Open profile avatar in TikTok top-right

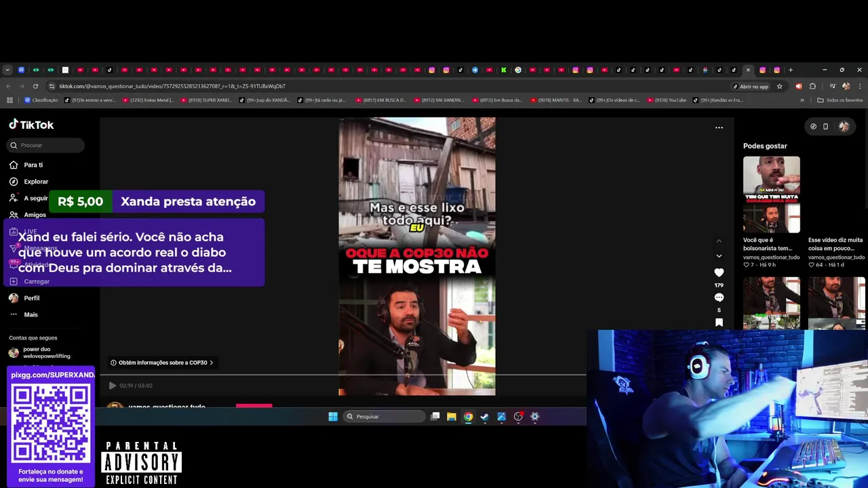tap(844, 126)
